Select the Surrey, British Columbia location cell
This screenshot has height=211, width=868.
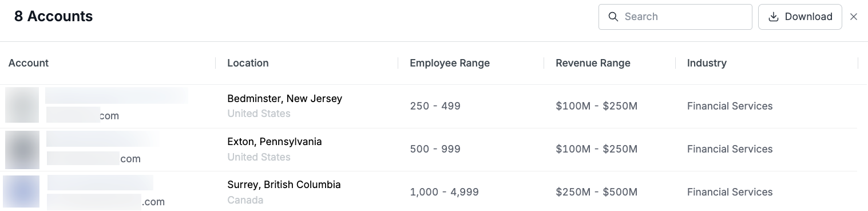point(284,185)
